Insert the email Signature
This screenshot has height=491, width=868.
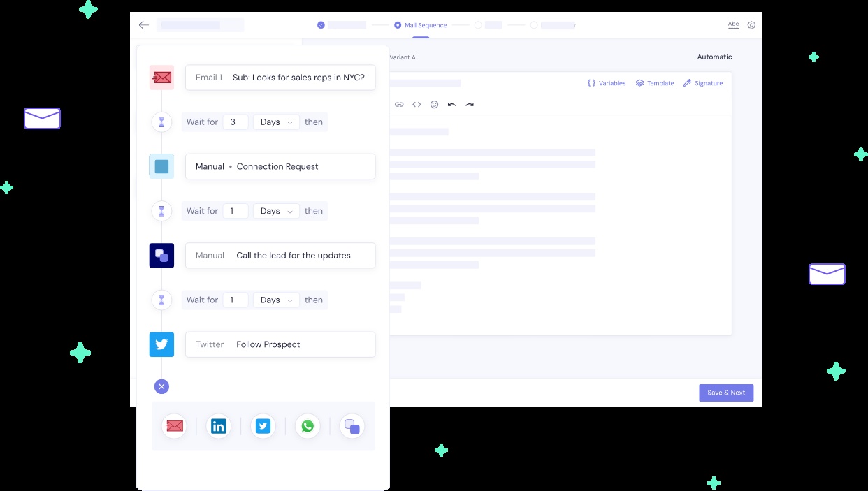[703, 83]
